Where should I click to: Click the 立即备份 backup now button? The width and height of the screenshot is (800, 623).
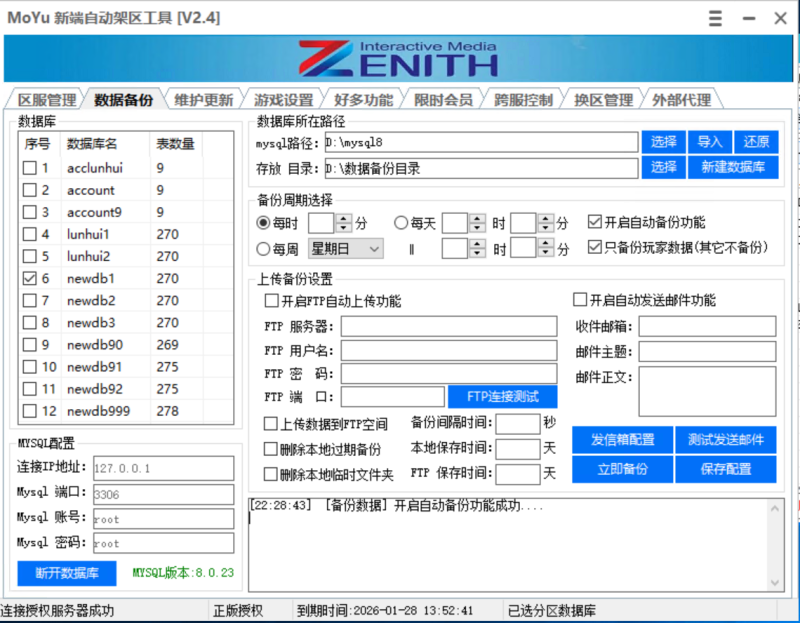(x=622, y=468)
